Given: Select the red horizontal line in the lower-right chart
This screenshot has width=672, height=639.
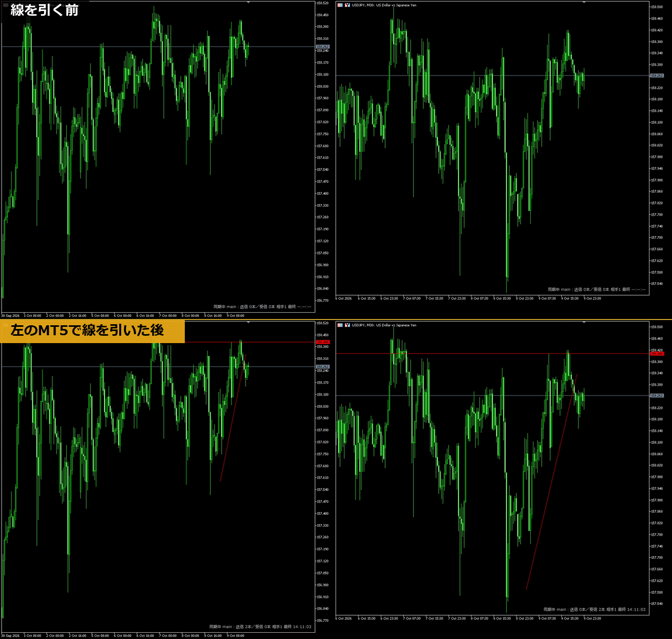Looking at the screenshot, I should point(492,354).
